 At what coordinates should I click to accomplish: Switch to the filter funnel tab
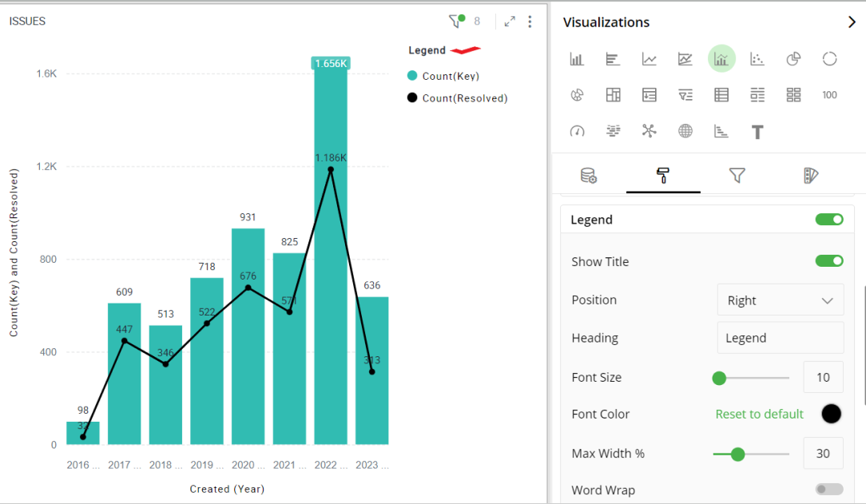(737, 176)
